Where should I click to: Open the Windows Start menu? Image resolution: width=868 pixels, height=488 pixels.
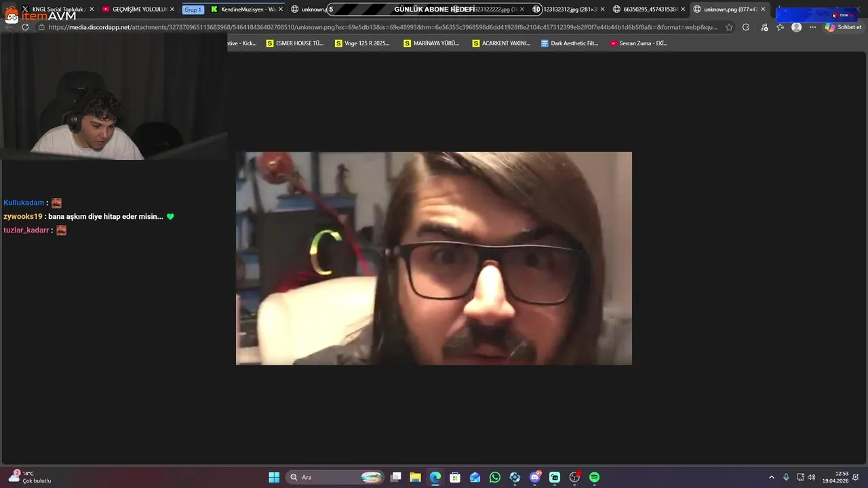coord(274,477)
